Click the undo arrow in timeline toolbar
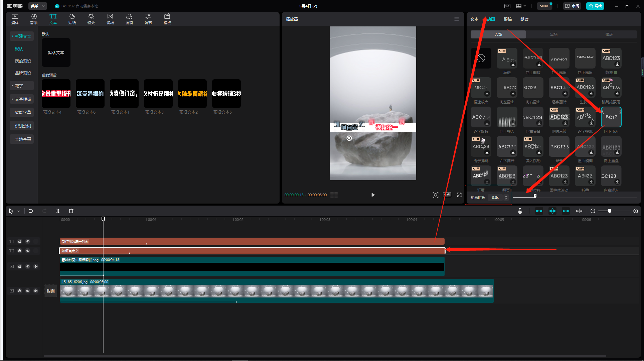This screenshot has width=644, height=361. (x=31, y=211)
